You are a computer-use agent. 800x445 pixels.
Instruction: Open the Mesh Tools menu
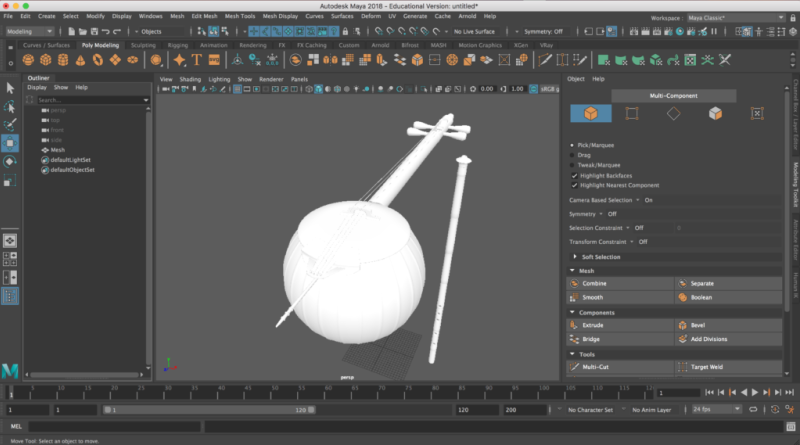coord(239,16)
